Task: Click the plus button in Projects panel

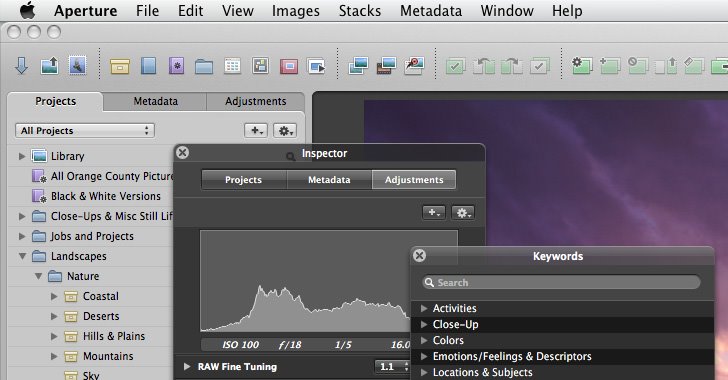Action: pyautogui.click(x=256, y=131)
